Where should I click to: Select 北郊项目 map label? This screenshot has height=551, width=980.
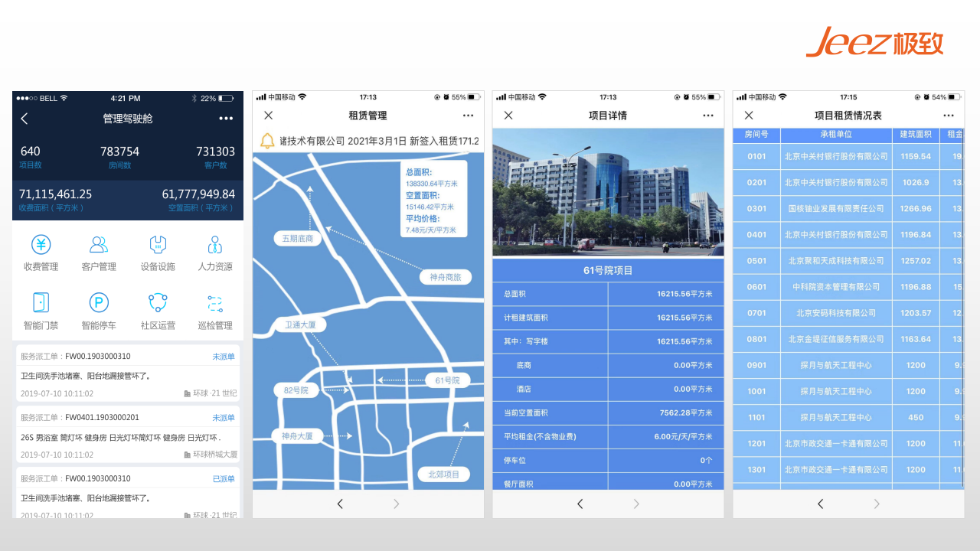tap(444, 474)
